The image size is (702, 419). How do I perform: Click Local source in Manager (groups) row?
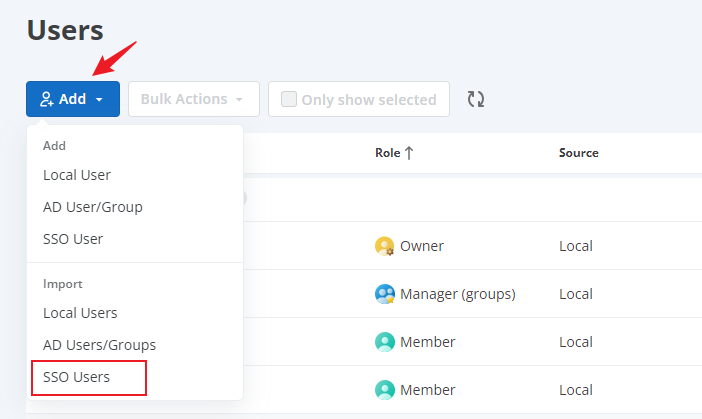click(576, 294)
